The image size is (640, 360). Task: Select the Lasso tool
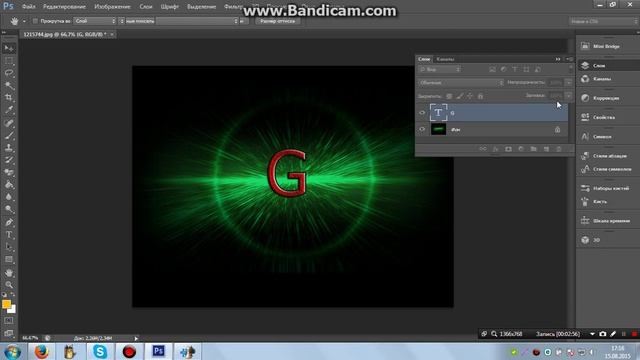[9, 73]
